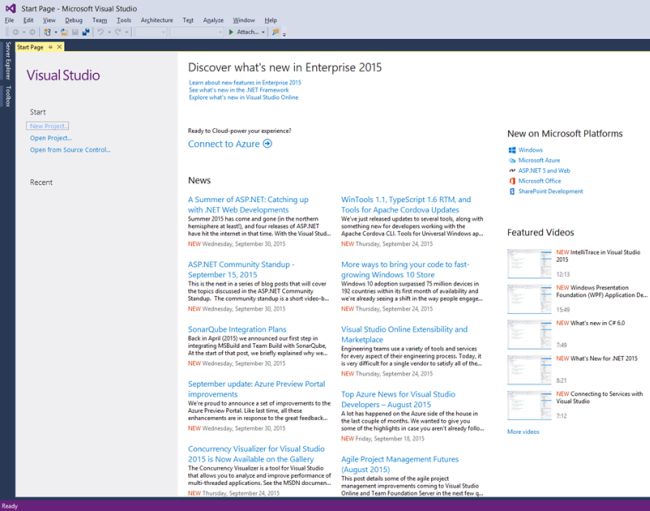This screenshot has height=511, width=650.
Task: Play 'Connecting to Services with Visual Studio' thumbnail
Action: (x=529, y=405)
